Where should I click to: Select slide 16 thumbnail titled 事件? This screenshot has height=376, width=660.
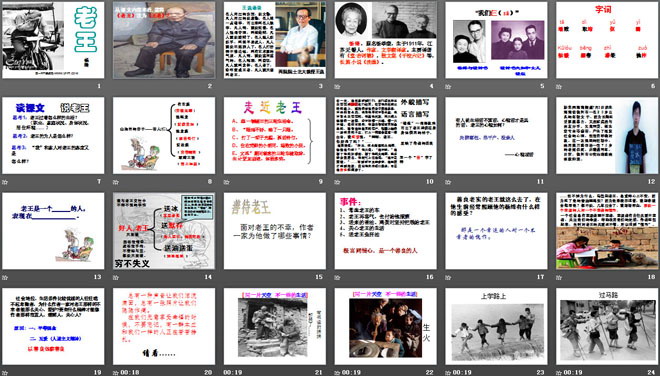point(386,231)
